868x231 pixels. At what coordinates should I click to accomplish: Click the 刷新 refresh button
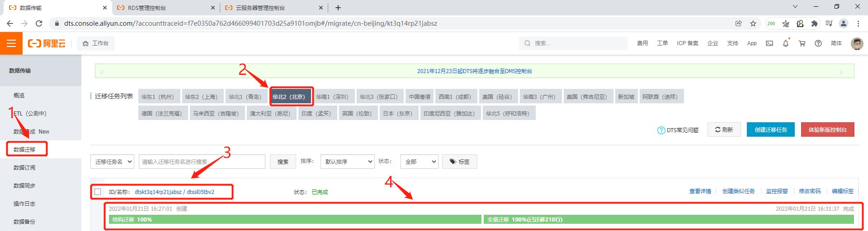(x=724, y=129)
